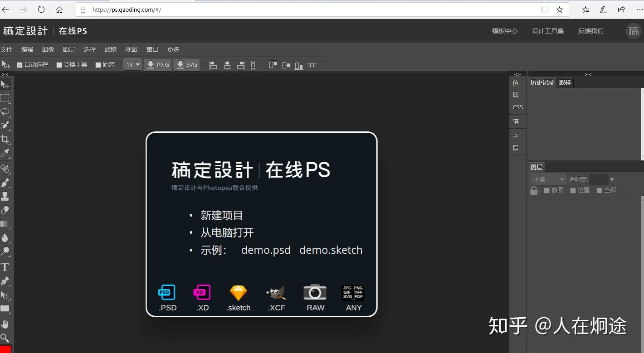Open 模板中心 in header
644x353 pixels.
point(505,31)
